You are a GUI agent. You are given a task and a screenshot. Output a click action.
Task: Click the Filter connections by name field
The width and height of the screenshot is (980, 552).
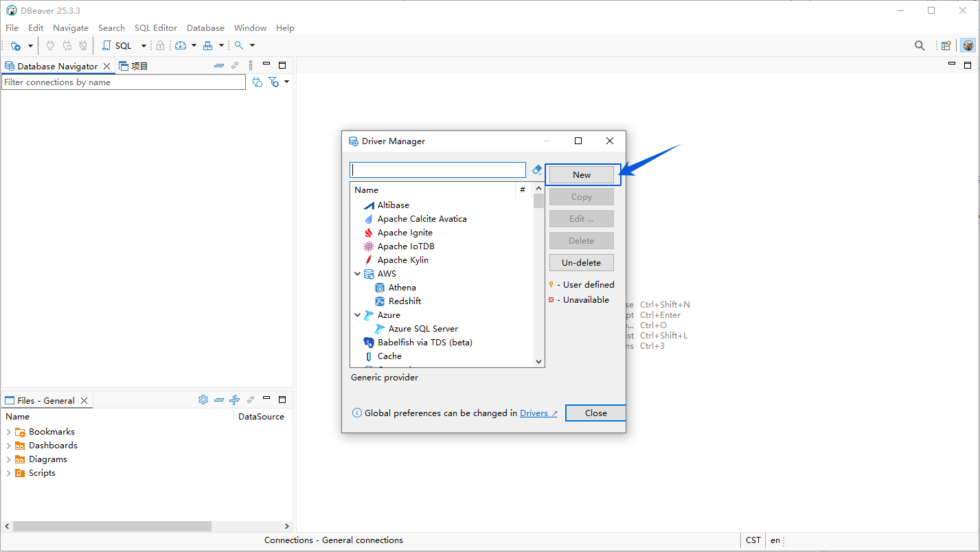(x=124, y=82)
